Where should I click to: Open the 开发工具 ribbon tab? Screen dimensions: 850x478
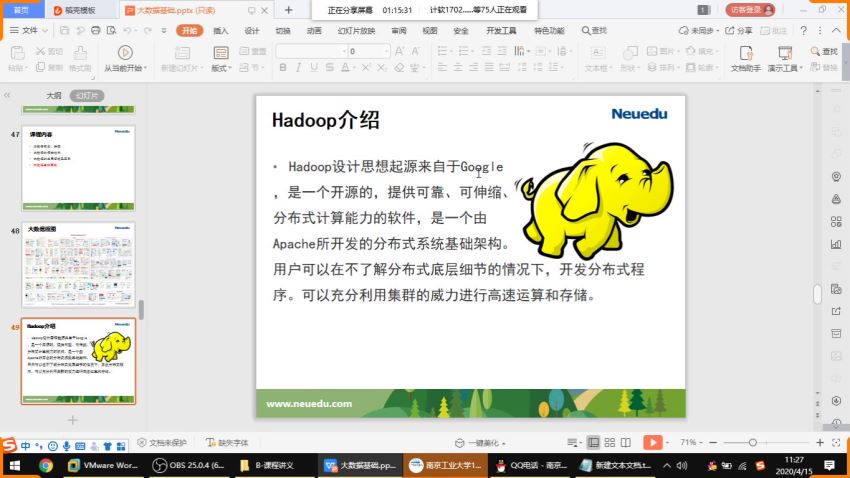(x=501, y=30)
